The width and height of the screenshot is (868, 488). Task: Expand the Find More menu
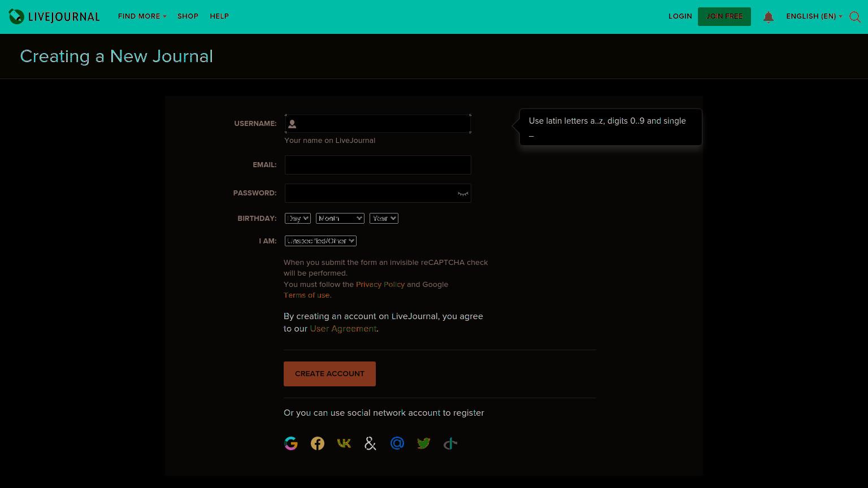[142, 16]
